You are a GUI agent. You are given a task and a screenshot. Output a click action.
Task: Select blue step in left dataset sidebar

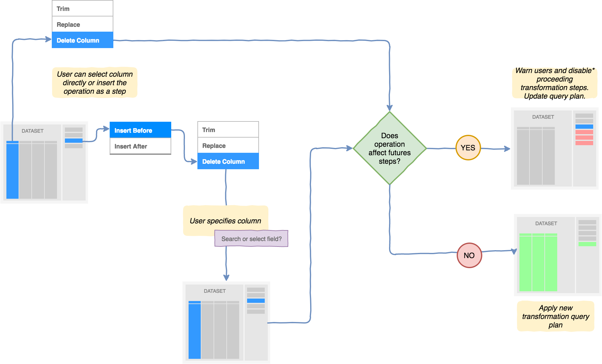(73, 141)
